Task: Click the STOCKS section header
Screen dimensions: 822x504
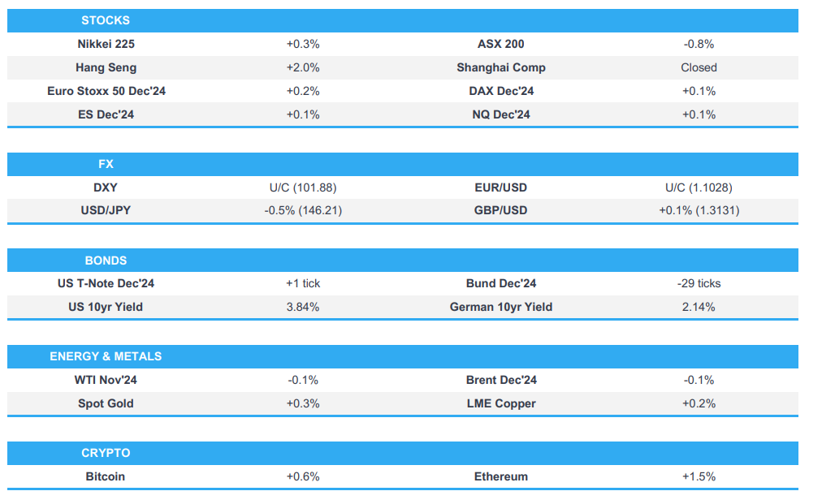Action: coord(106,20)
